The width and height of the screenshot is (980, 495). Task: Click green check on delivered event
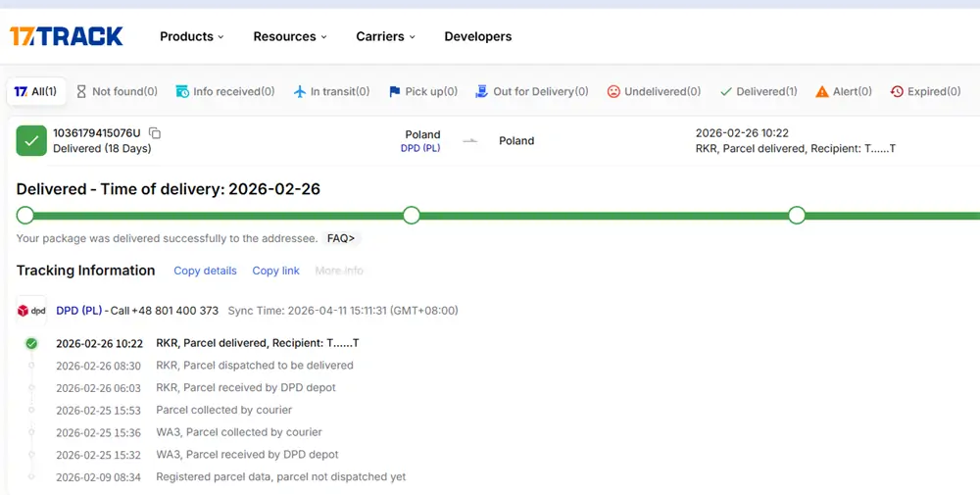click(31, 343)
